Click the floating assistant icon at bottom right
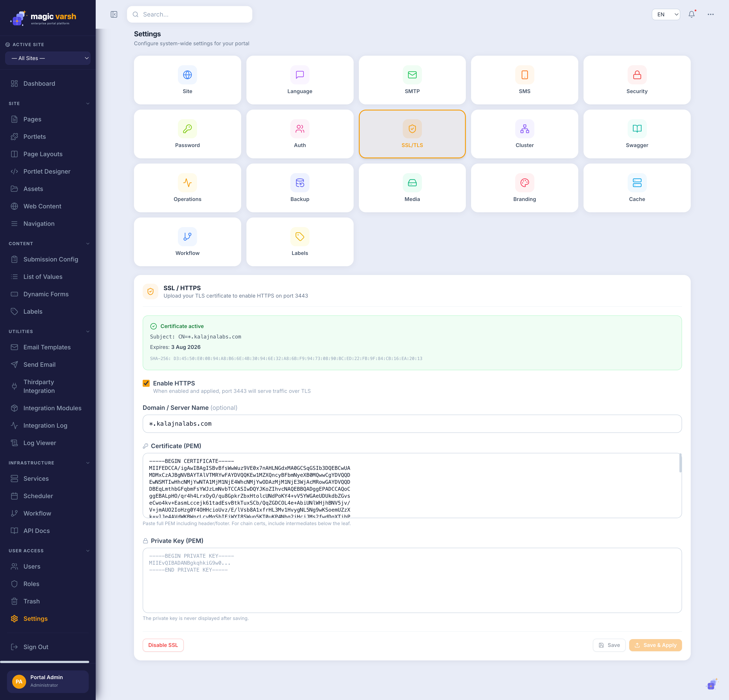 [x=712, y=684]
